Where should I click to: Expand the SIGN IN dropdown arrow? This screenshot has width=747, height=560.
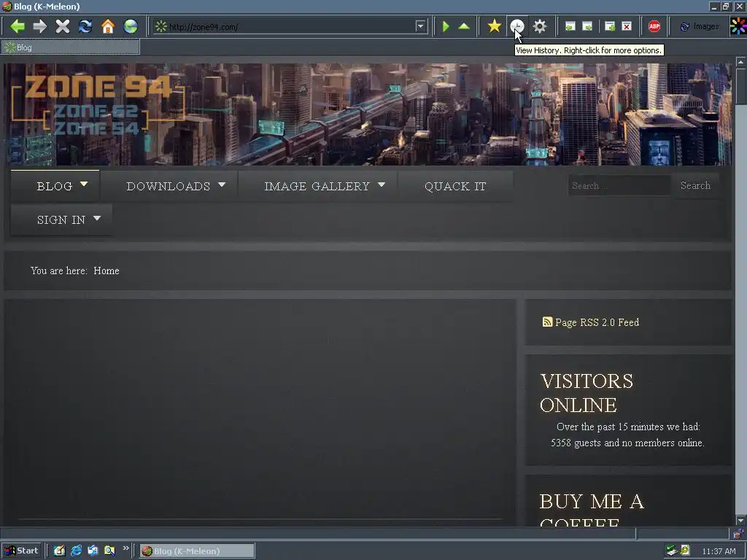tap(97, 218)
